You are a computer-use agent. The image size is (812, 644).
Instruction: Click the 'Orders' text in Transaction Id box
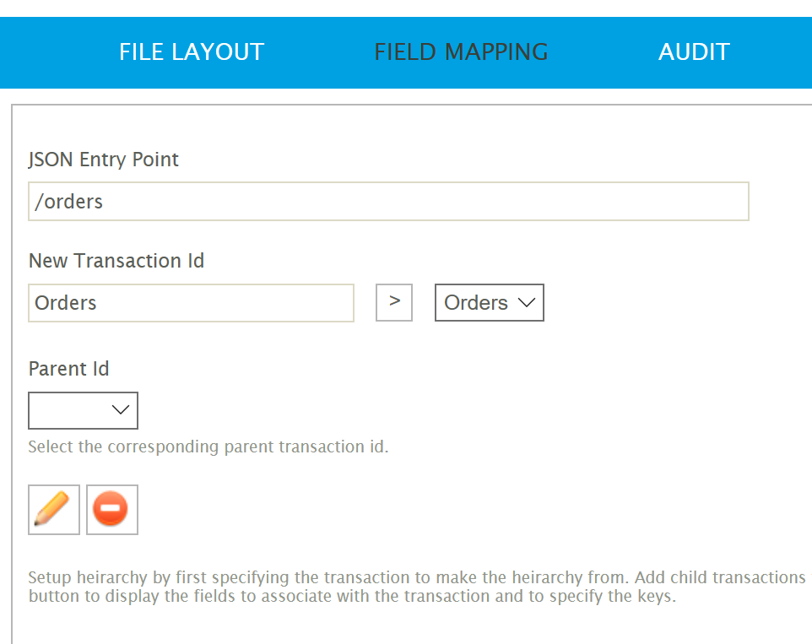coord(66,303)
